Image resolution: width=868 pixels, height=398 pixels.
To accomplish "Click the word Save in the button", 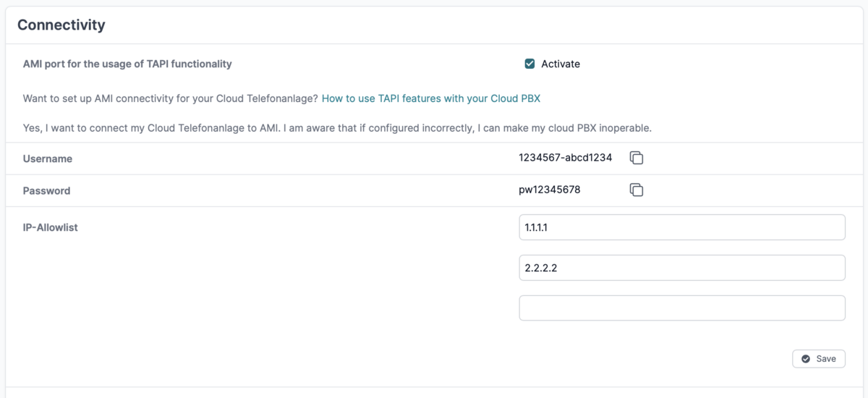I will pyautogui.click(x=826, y=359).
